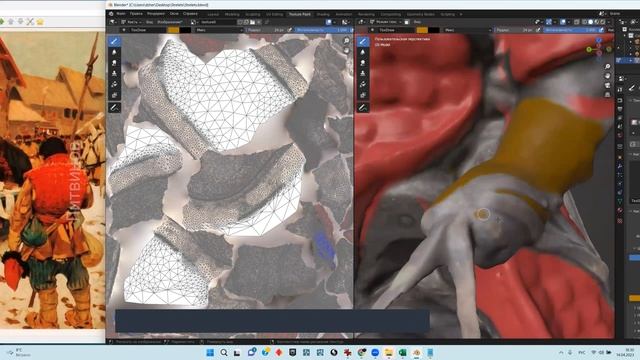Open the Правка menu

(136, 13)
